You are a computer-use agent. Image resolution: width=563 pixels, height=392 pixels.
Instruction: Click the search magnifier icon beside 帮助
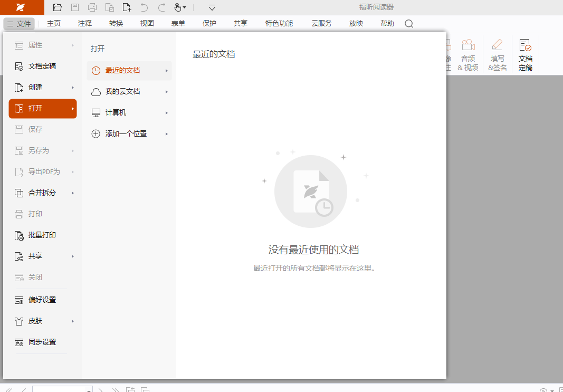pos(409,24)
